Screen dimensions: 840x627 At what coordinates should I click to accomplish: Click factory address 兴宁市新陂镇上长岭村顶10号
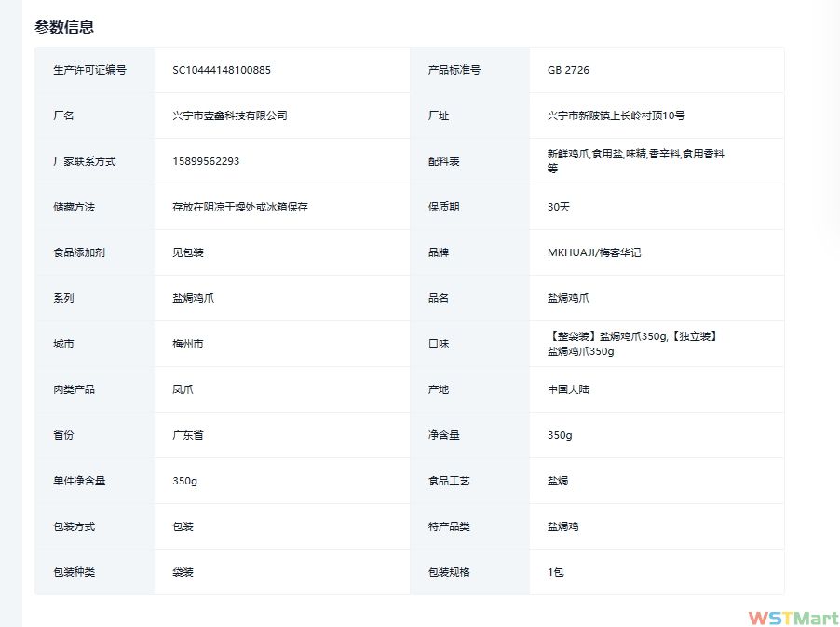616,116
